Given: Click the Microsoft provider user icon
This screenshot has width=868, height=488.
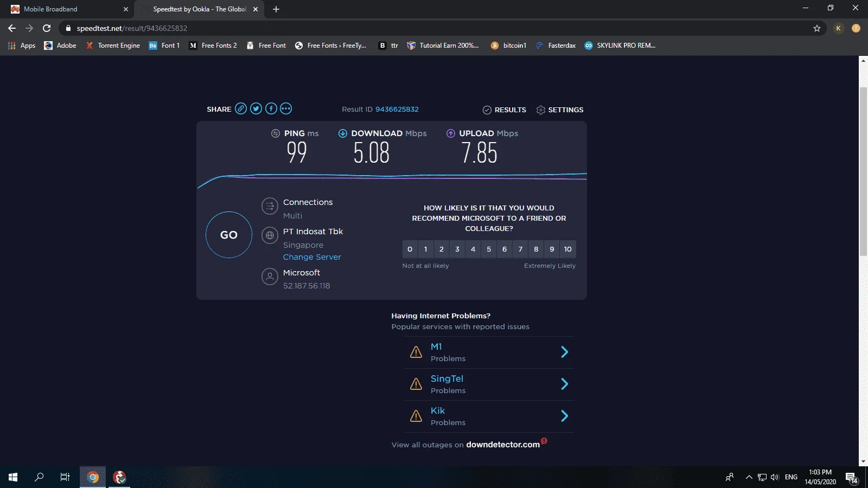Looking at the screenshot, I should tap(270, 277).
